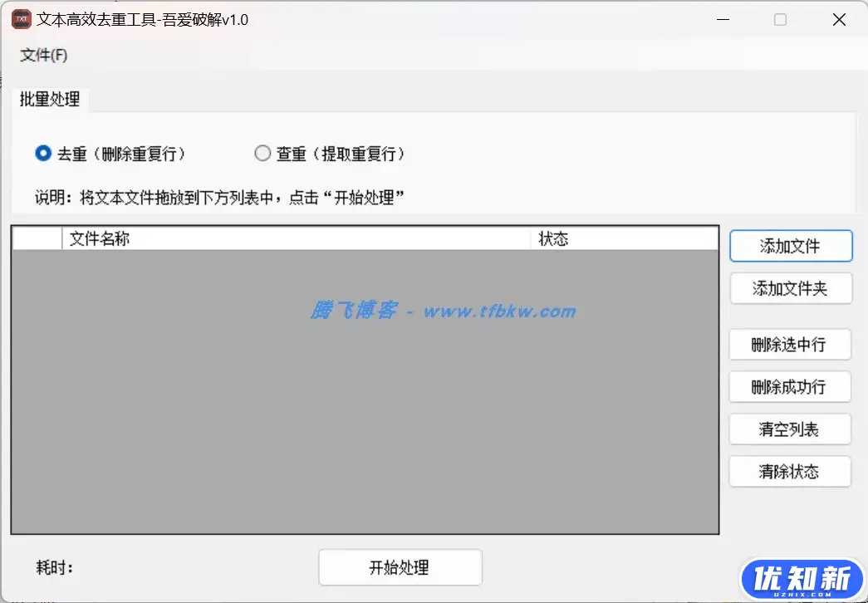Image resolution: width=868 pixels, height=603 pixels.
Task: Click inside the empty file list area
Action: coord(365,399)
